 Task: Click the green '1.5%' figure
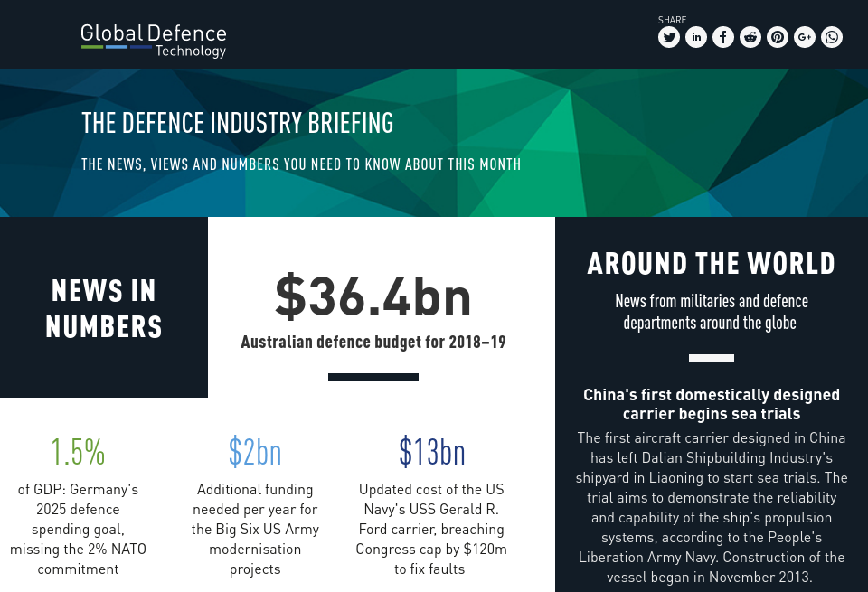point(78,452)
